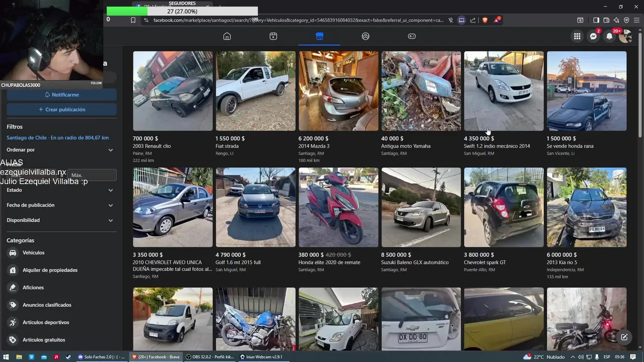Open the Groups tab icon

coord(365,36)
